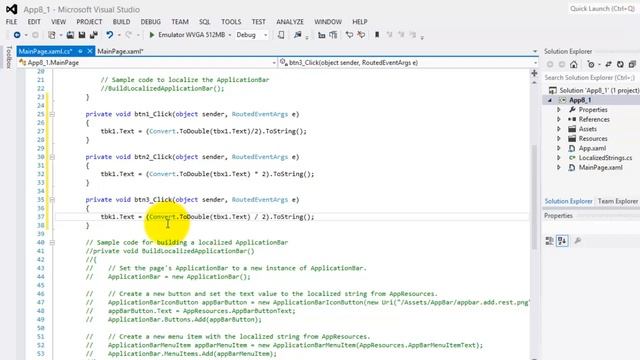
Task: Click the editor split-view handle above scrollbar
Action: (x=534, y=73)
